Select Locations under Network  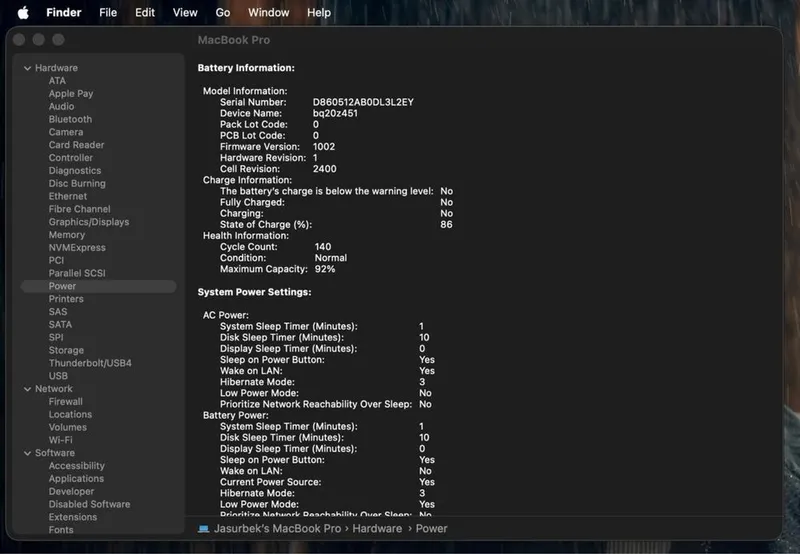[x=70, y=414]
